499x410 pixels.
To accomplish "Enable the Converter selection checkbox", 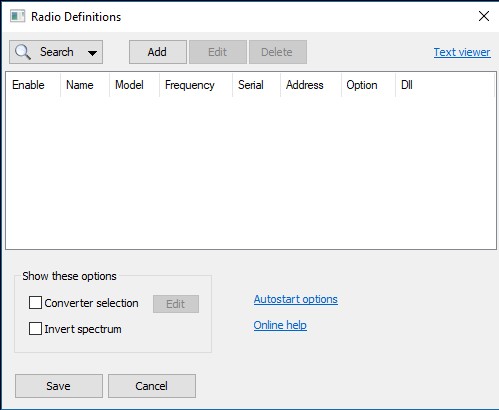I will point(35,303).
